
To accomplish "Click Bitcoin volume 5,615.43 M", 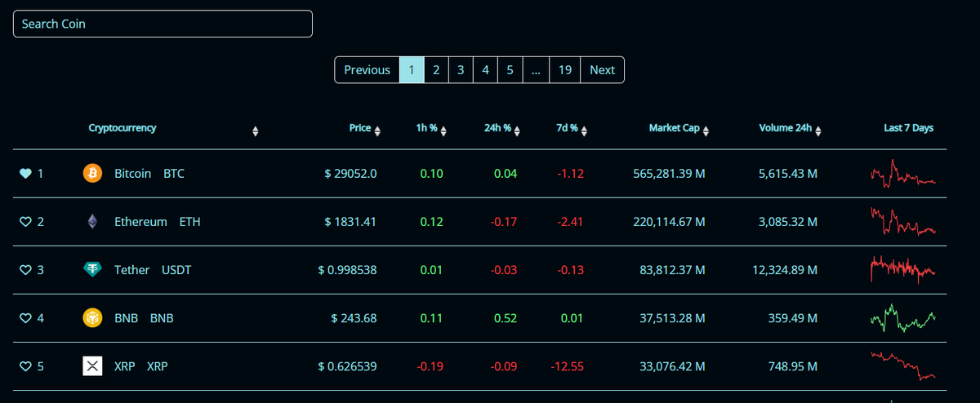I will pyautogui.click(x=788, y=174).
